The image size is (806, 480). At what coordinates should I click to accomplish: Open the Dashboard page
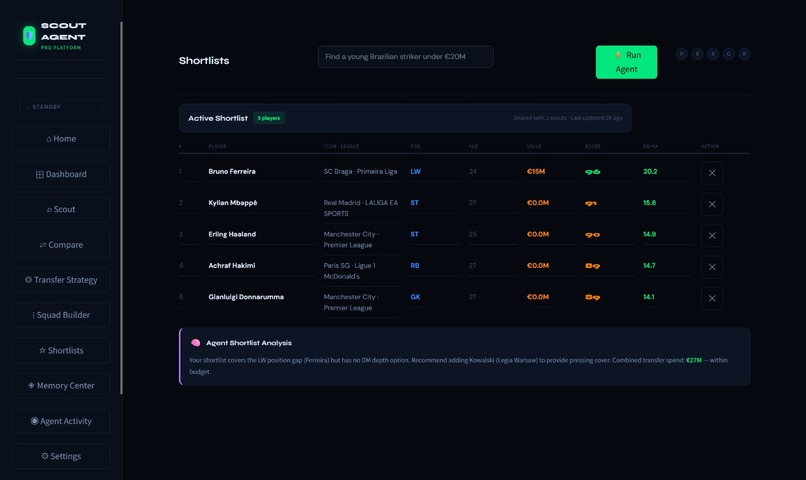click(x=61, y=174)
